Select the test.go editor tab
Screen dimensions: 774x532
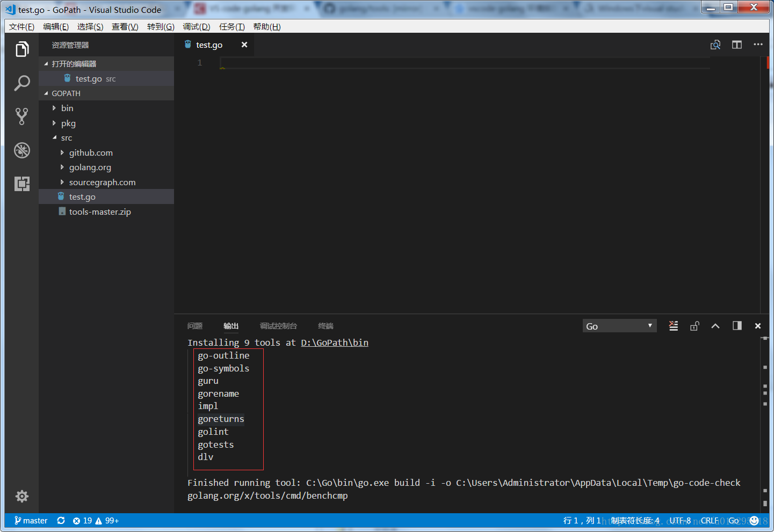(x=214, y=45)
